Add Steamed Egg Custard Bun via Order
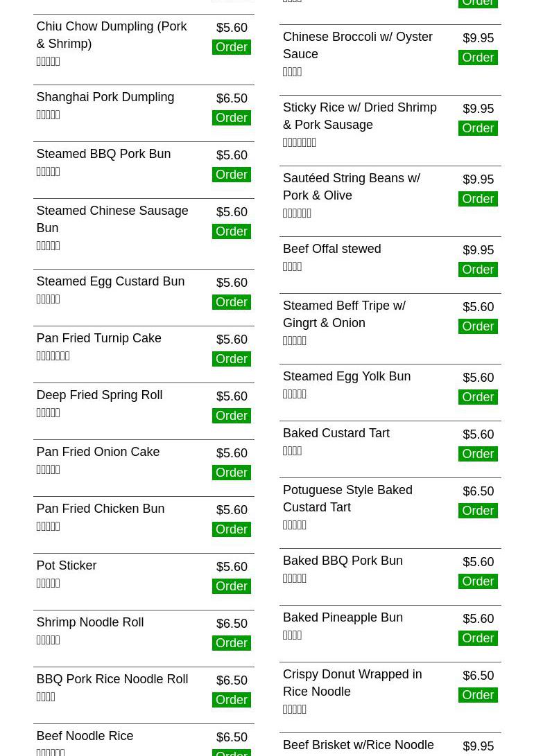Viewport: 534px width, 756px height. point(231,302)
